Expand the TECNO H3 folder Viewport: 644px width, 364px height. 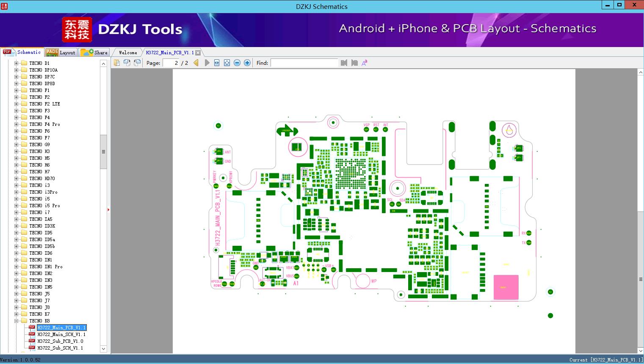coord(17,151)
